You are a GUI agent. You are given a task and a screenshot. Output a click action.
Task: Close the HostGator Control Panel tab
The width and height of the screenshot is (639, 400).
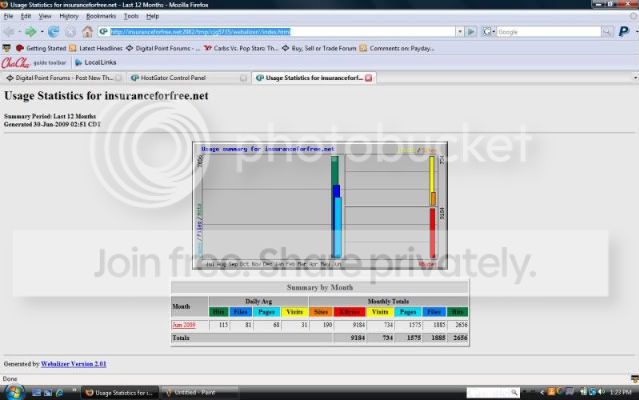pos(243,78)
